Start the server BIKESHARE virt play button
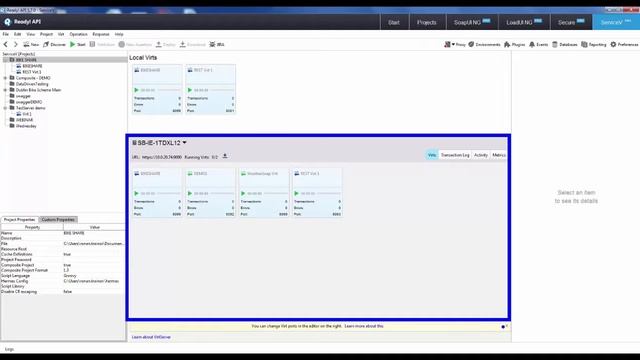 [x=136, y=193]
